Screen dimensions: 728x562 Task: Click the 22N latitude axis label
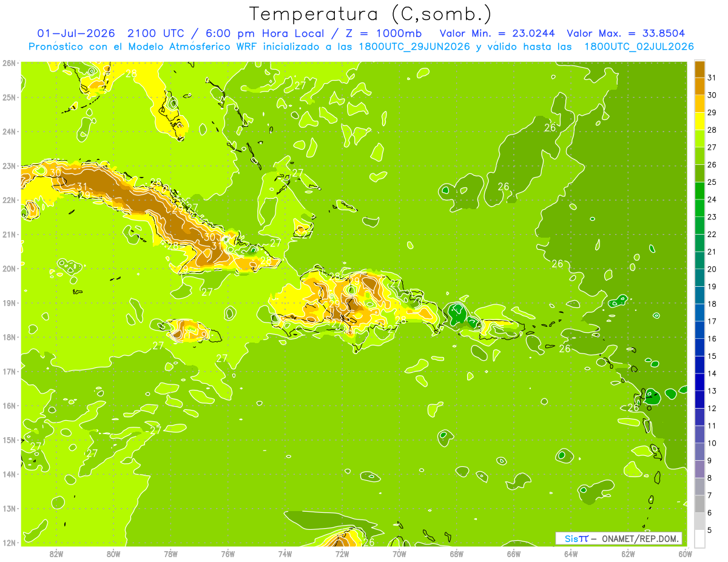(8, 200)
